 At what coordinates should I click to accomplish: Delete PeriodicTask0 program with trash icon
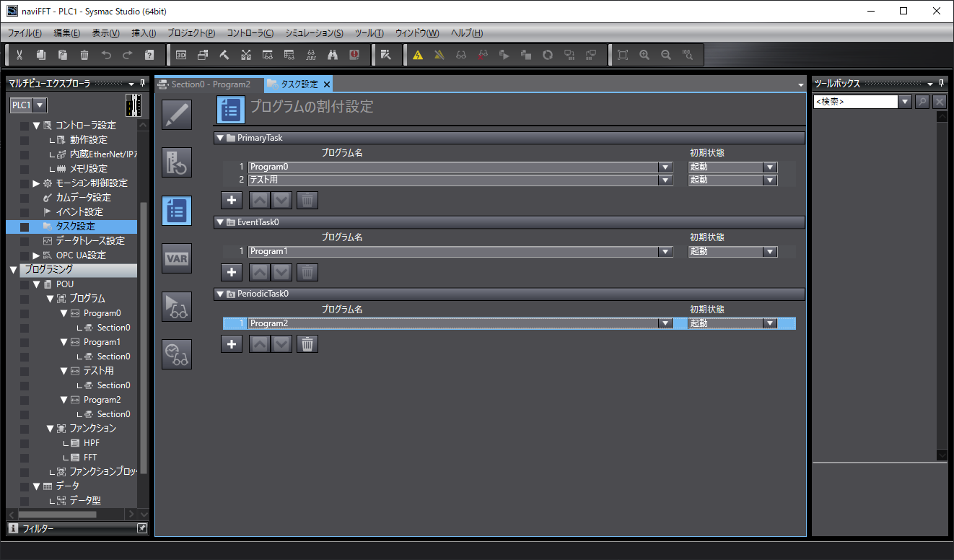pos(307,344)
